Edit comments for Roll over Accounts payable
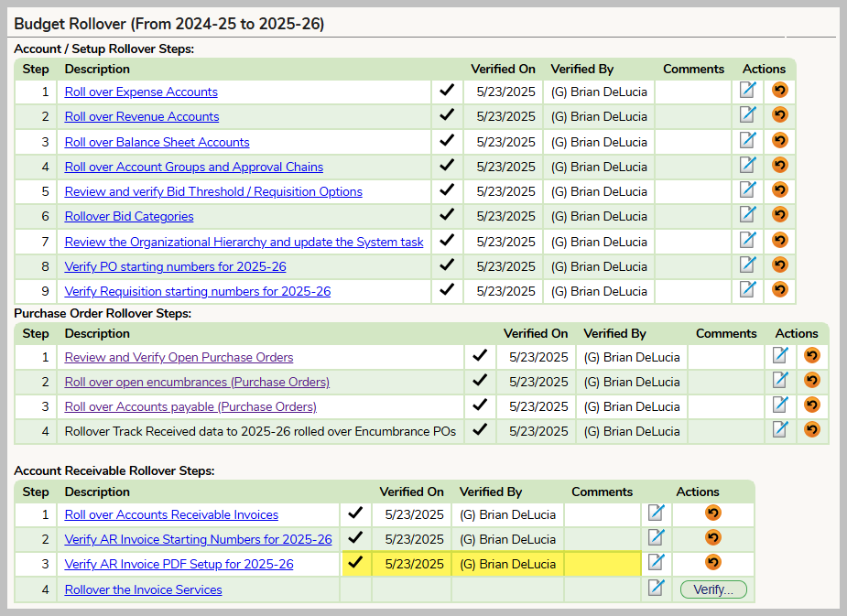The width and height of the screenshot is (847, 616). [780, 405]
